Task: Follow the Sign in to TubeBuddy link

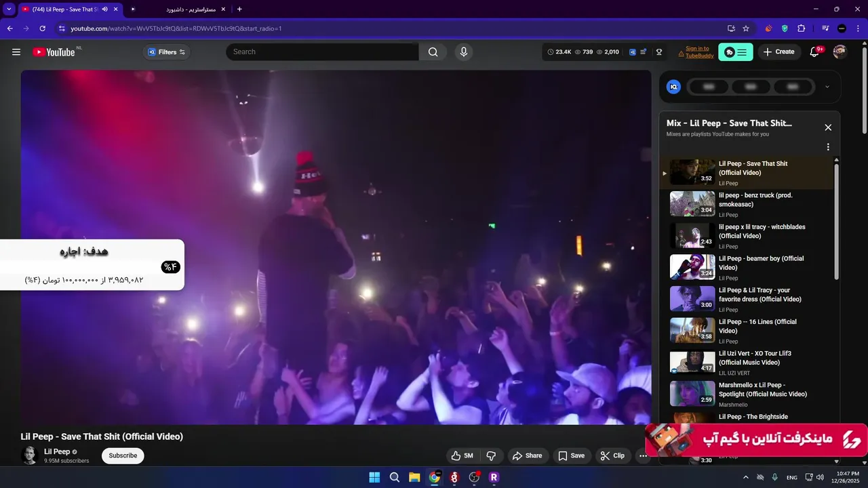Action: pos(699,52)
